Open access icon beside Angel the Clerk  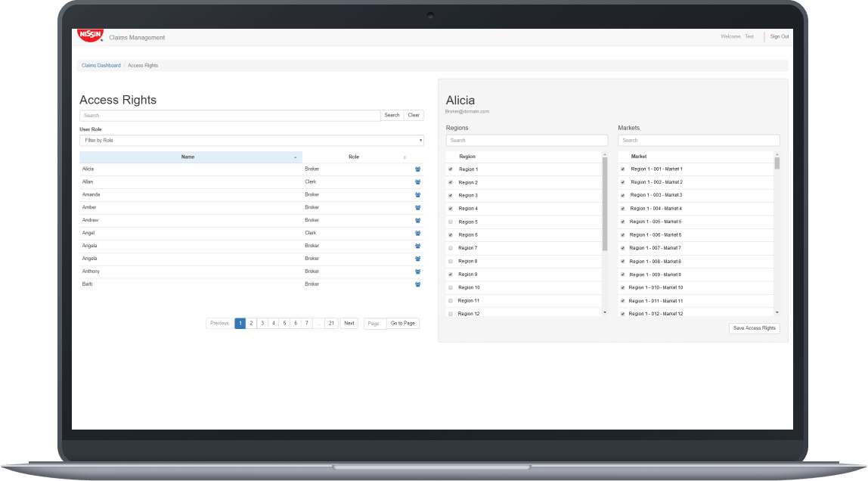pos(417,233)
